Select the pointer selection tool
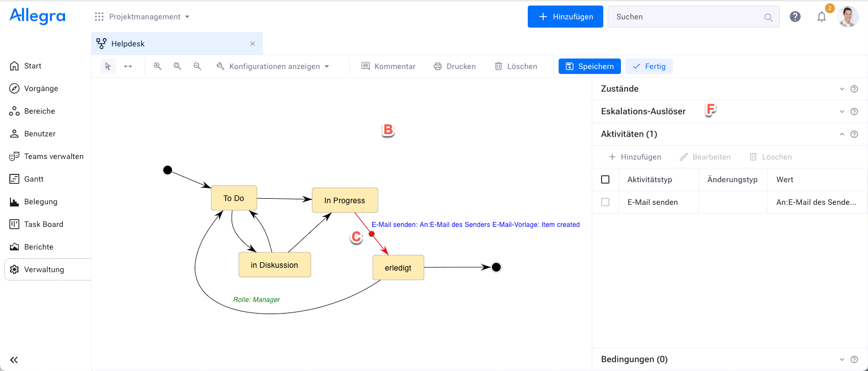 pyautogui.click(x=108, y=66)
